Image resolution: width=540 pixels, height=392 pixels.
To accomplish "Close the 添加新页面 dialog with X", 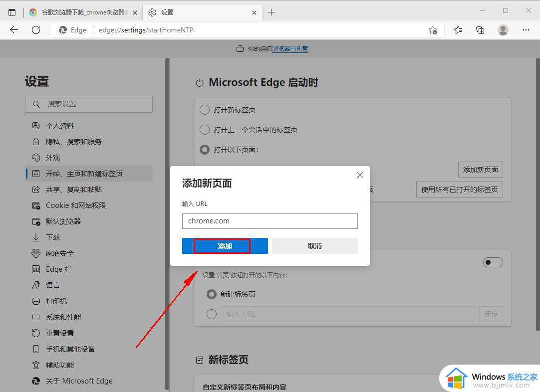I will point(360,175).
